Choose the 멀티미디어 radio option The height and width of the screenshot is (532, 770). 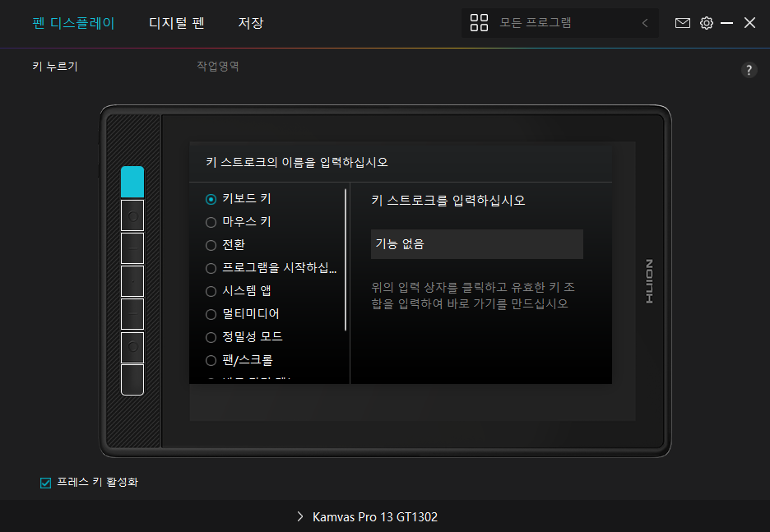[x=211, y=314]
